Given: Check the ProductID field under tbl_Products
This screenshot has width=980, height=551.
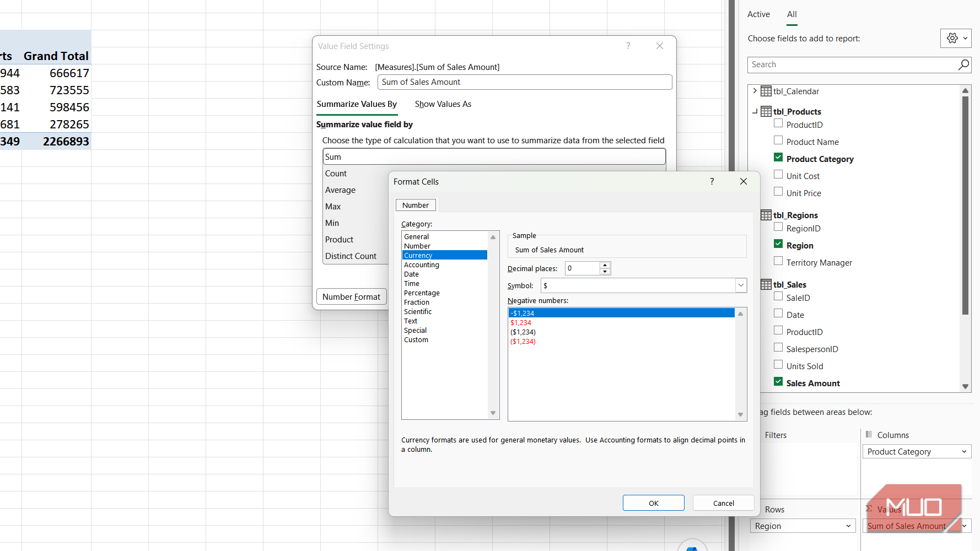Looking at the screenshot, I should 778,123.
